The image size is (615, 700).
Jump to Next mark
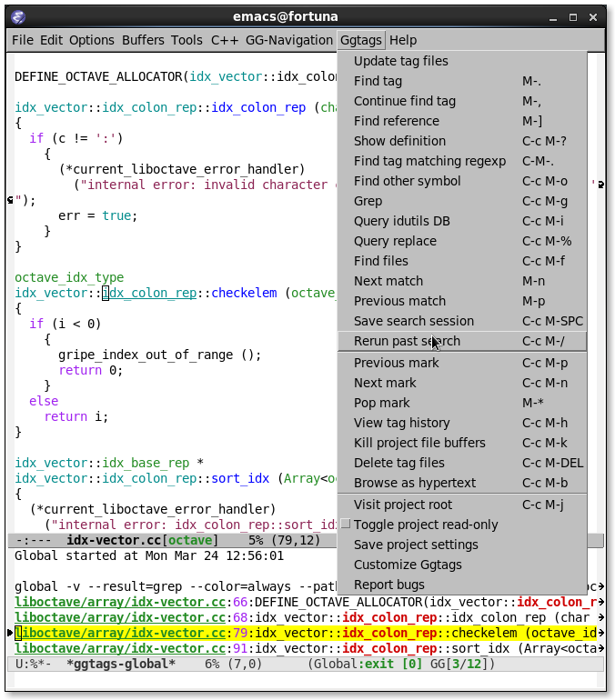click(462, 383)
